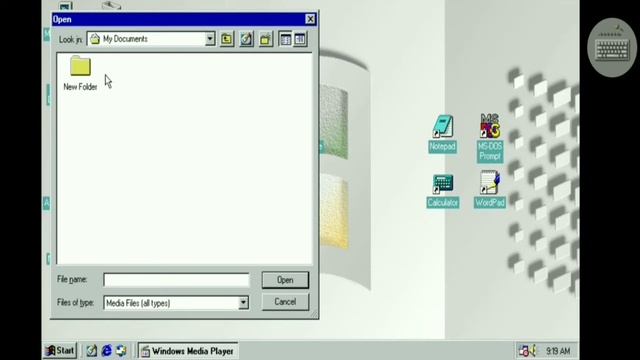Image resolution: width=640 pixels, height=360 pixels.
Task: Click the volume speaker tray icon
Action: click(x=533, y=351)
